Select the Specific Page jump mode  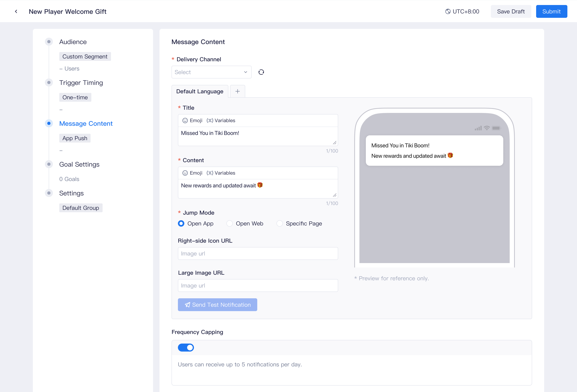click(280, 223)
